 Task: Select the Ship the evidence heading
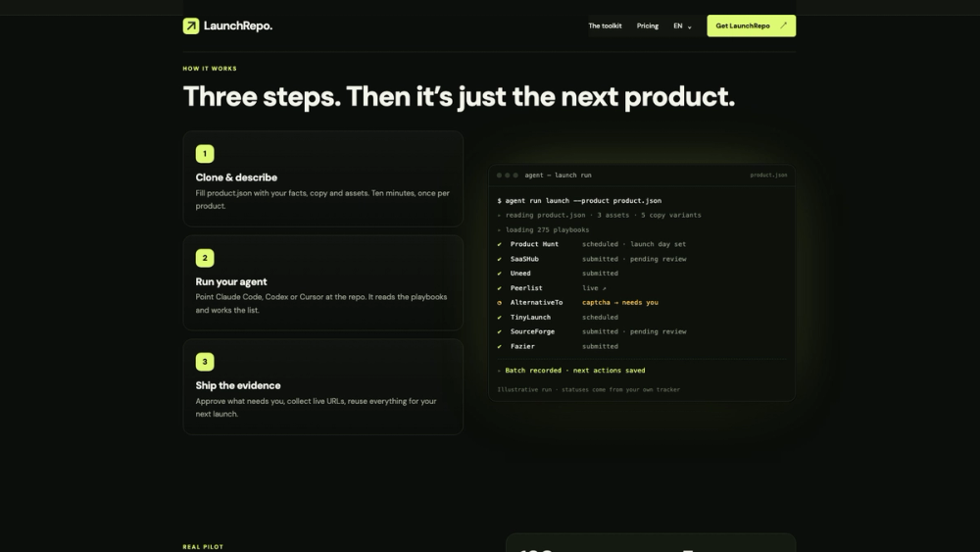(237, 385)
